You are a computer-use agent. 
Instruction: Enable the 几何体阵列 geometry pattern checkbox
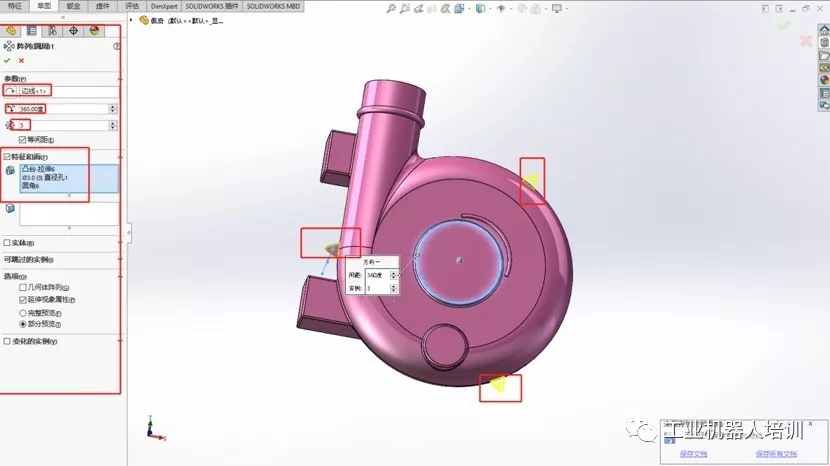(x=23, y=288)
